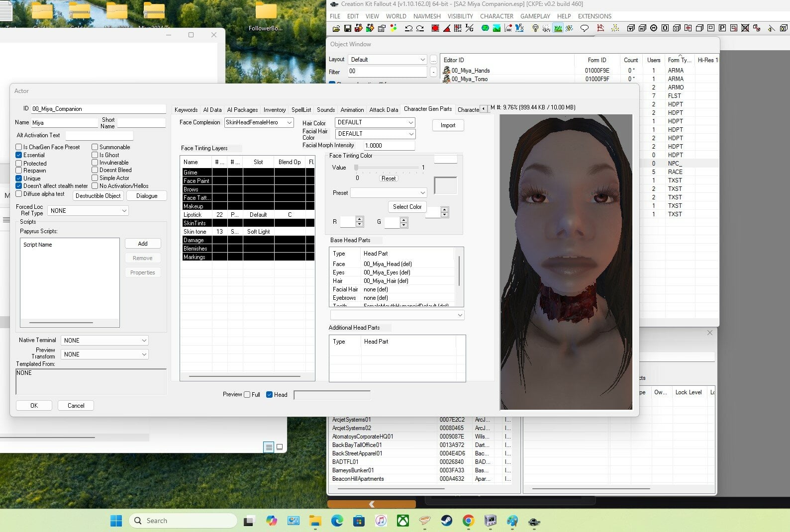Screen dimensions: 790x532
Task: Click the Windows Start button
Action: (x=116, y=521)
